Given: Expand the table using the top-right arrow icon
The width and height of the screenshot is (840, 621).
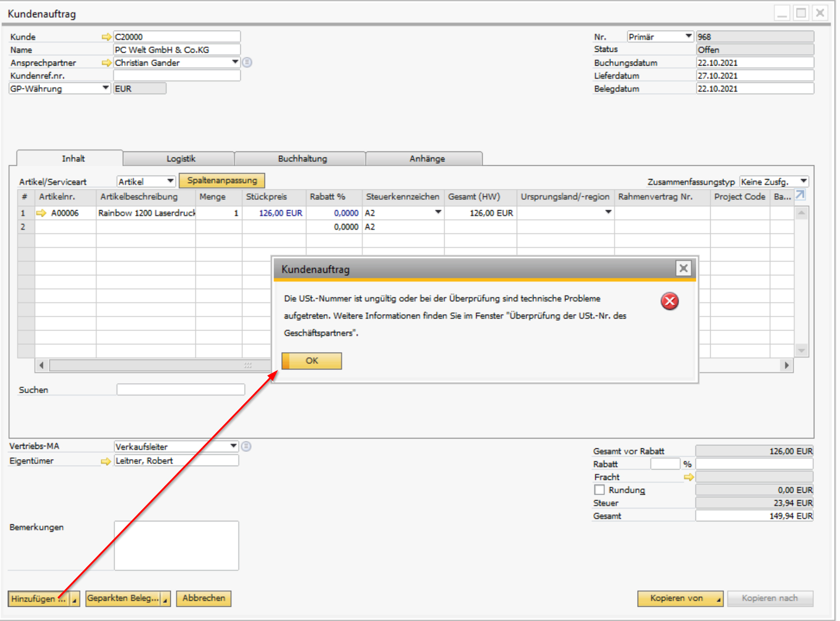Looking at the screenshot, I should (x=800, y=195).
